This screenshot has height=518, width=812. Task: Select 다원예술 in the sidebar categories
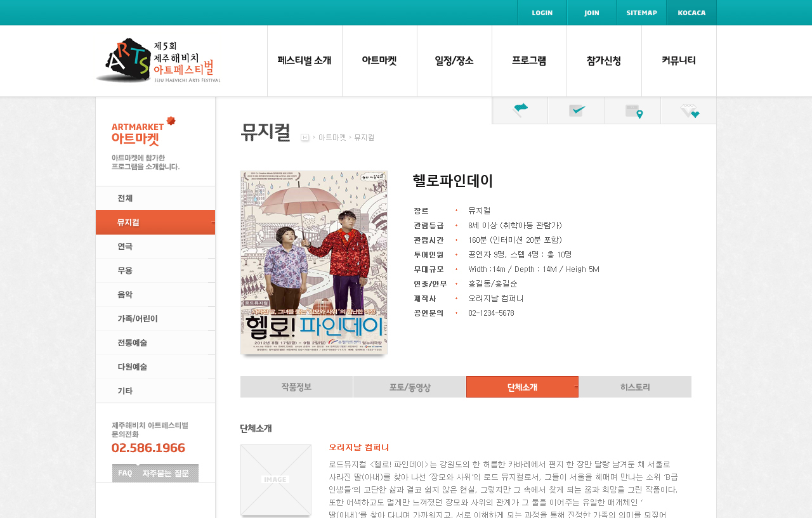pyautogui.click(x=155, y=366)
